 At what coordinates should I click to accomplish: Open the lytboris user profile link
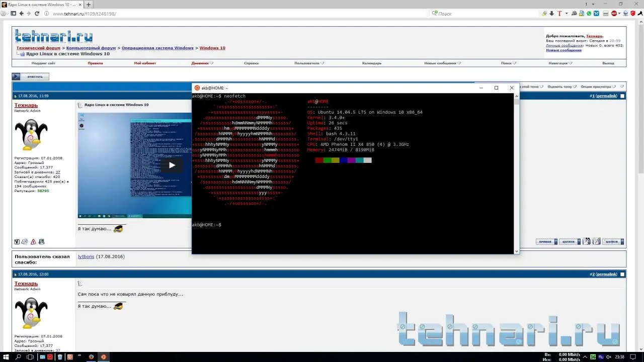[x=86, y=256]
